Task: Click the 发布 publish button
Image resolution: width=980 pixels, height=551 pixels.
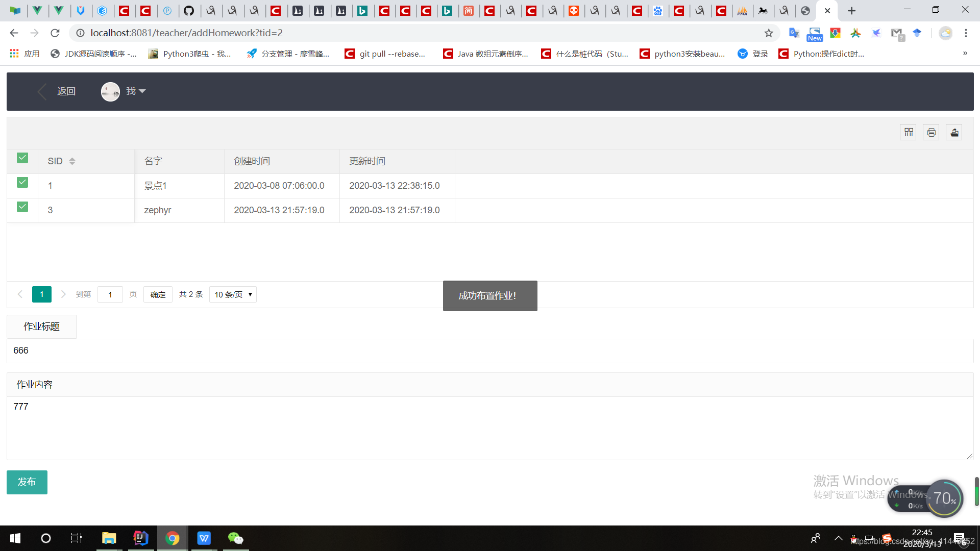Action: (27, 482)
